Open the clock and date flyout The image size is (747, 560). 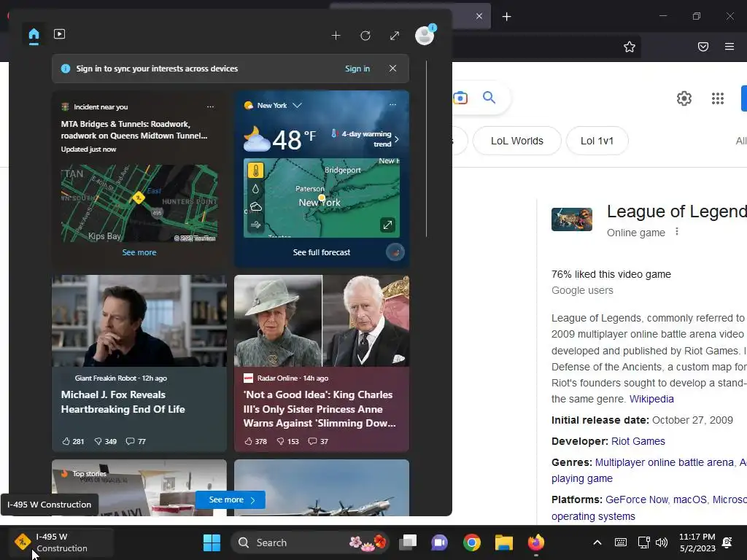click(x=697, y=542)
